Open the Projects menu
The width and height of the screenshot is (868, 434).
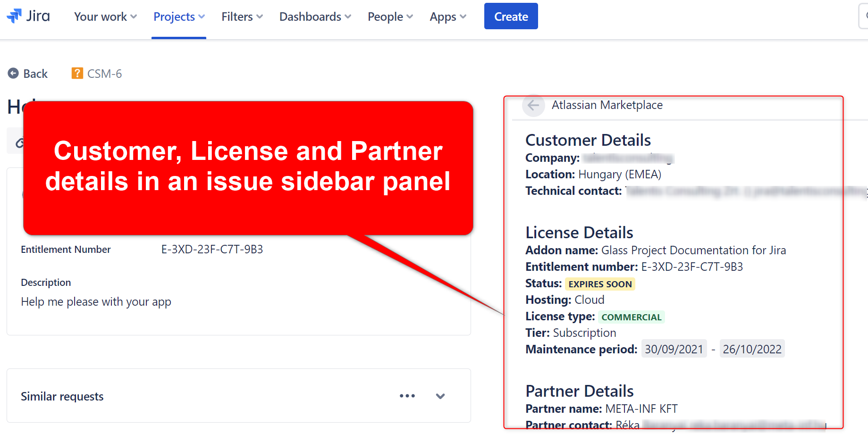(179, 17)
